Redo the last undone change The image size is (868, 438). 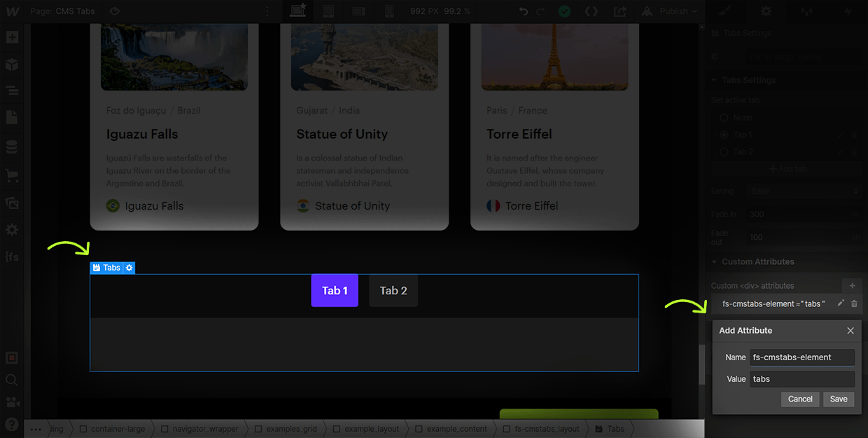[x=540, y=11]
